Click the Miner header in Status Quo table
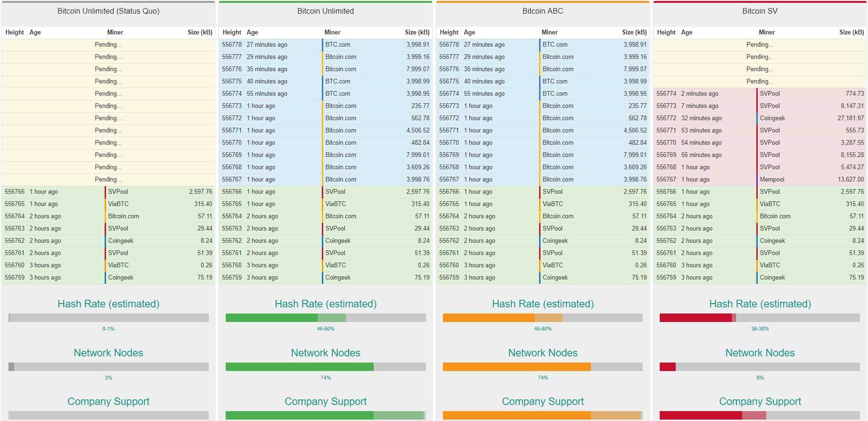This screenshot has height=421, width=868. pos(115,32)
